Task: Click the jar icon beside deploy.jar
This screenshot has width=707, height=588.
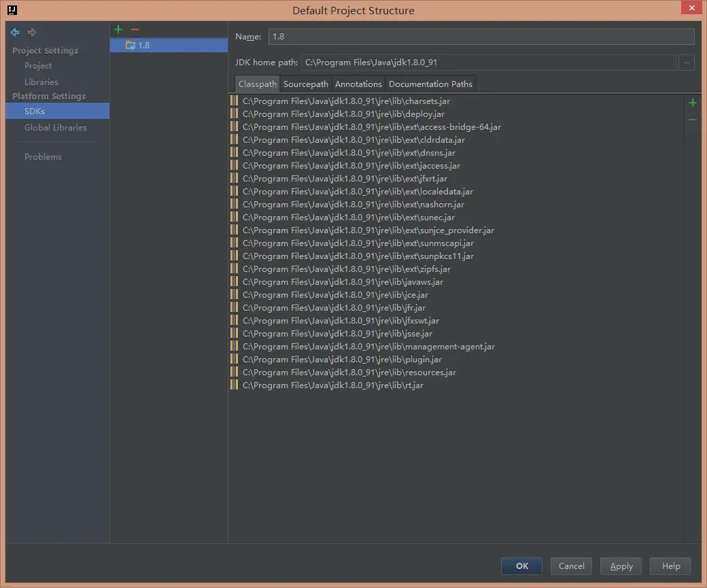Action: click(234, 114)
